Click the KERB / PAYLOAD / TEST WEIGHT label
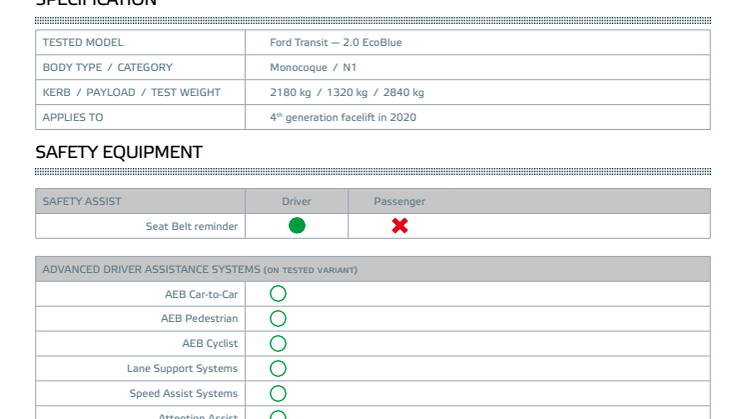 (x=132, y=92)
